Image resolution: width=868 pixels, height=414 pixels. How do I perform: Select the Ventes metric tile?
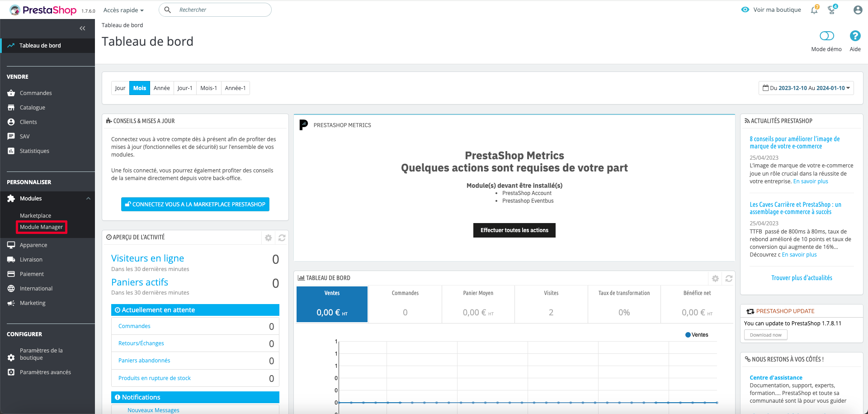coord(332,304)
